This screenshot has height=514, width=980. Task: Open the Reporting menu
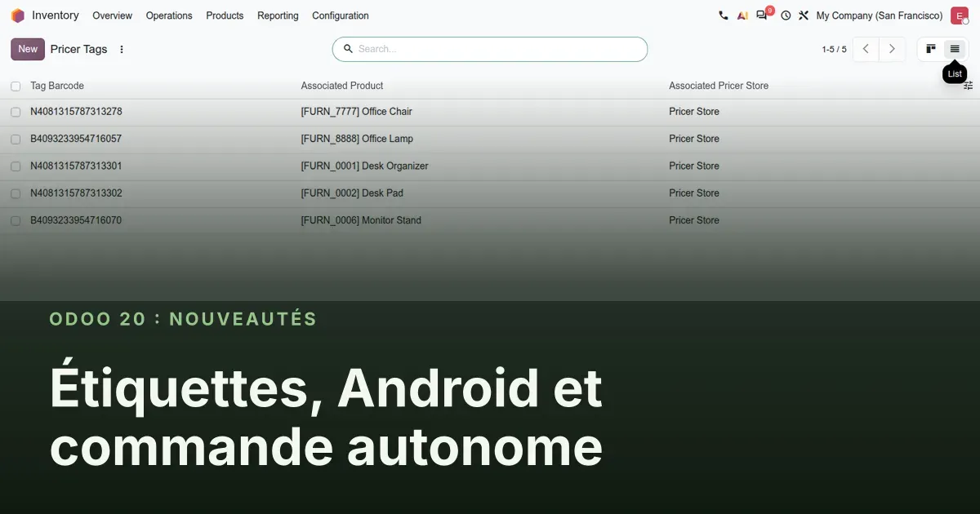(x=278, y=16)
